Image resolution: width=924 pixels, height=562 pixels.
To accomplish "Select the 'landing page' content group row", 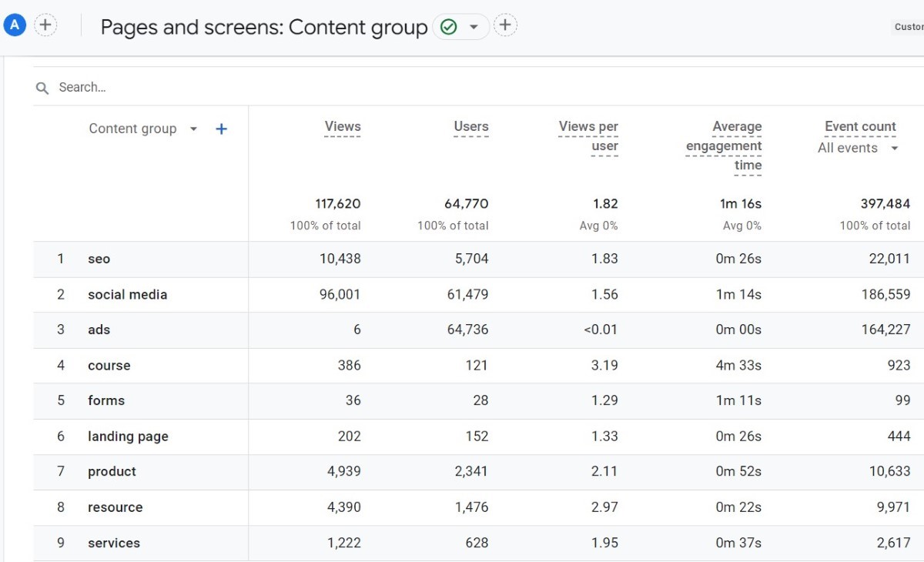I will [x=478, y=437].
